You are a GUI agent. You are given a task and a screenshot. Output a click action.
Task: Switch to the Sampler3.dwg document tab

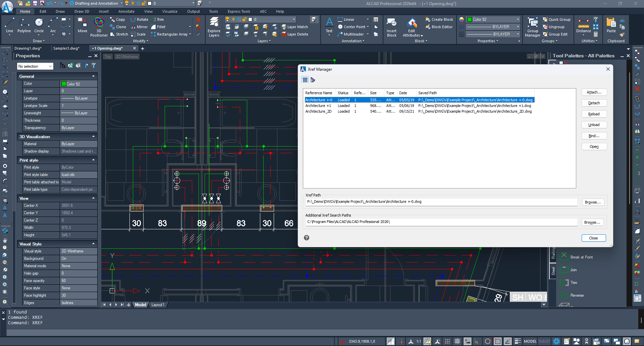[66, 48]
